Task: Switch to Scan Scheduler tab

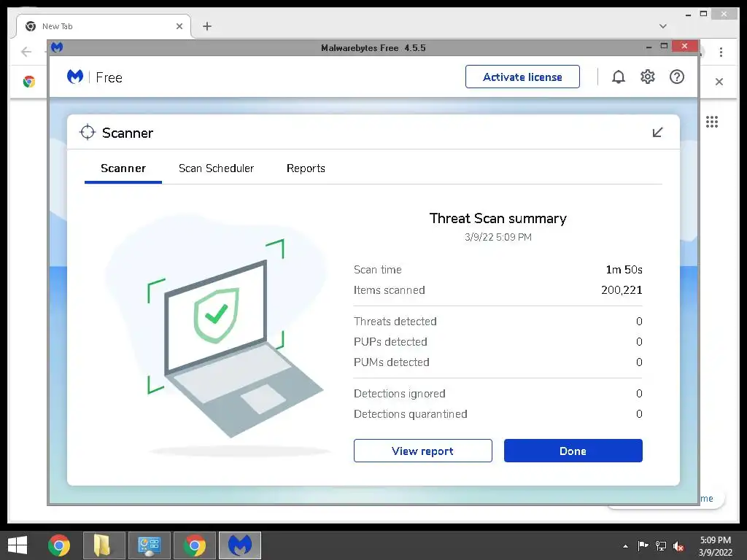Action: (216, 168)
